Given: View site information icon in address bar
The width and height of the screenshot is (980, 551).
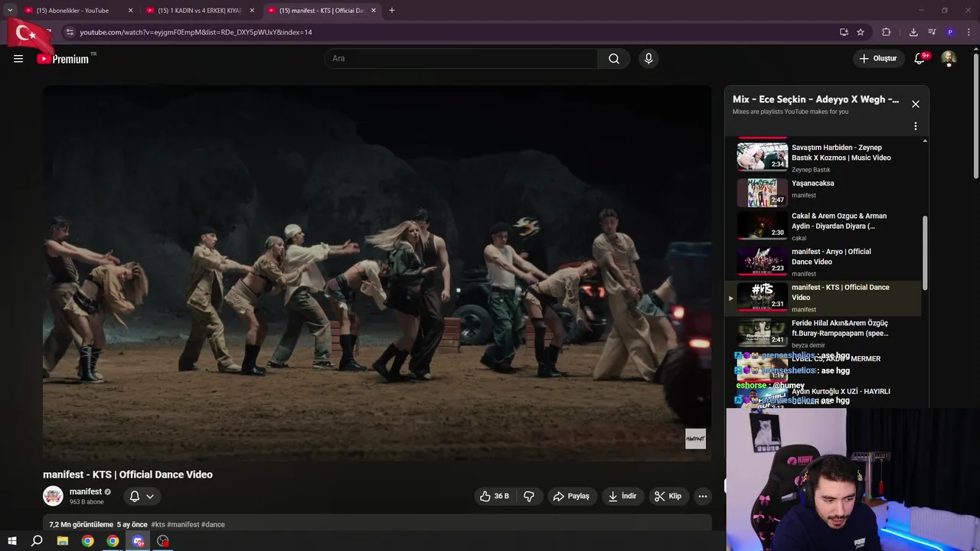Looking at the screenshot, I should (x=70, y=32).
